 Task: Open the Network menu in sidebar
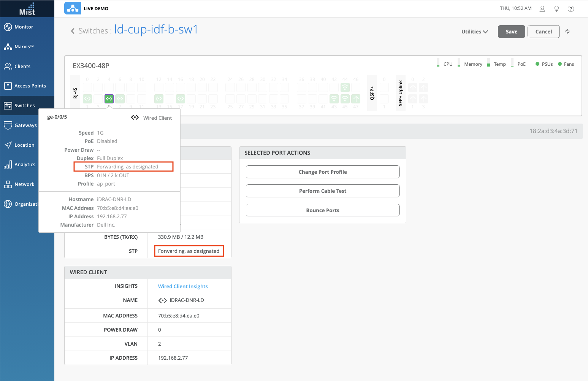(24, 184)
